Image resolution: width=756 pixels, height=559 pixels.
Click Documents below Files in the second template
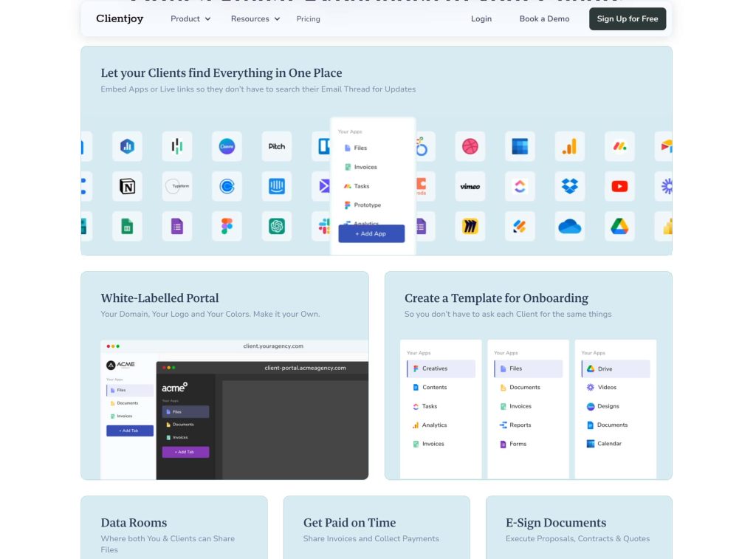point(520,387)
